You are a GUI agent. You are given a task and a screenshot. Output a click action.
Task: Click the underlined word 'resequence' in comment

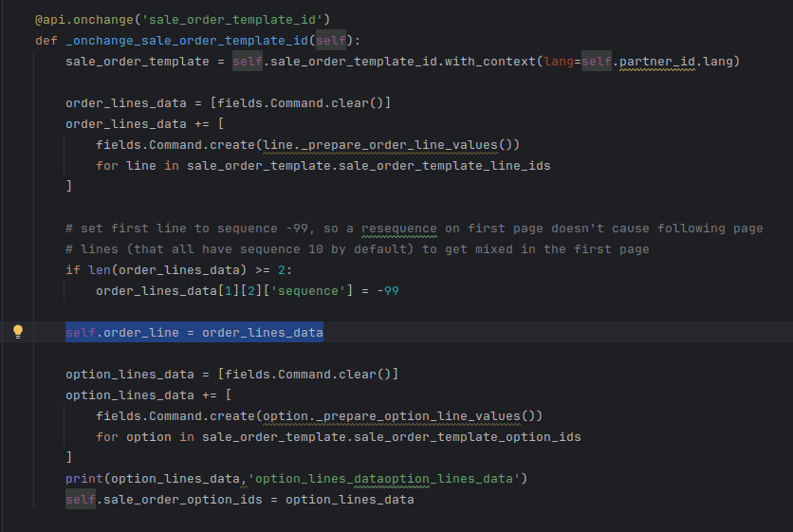point(399,229)
